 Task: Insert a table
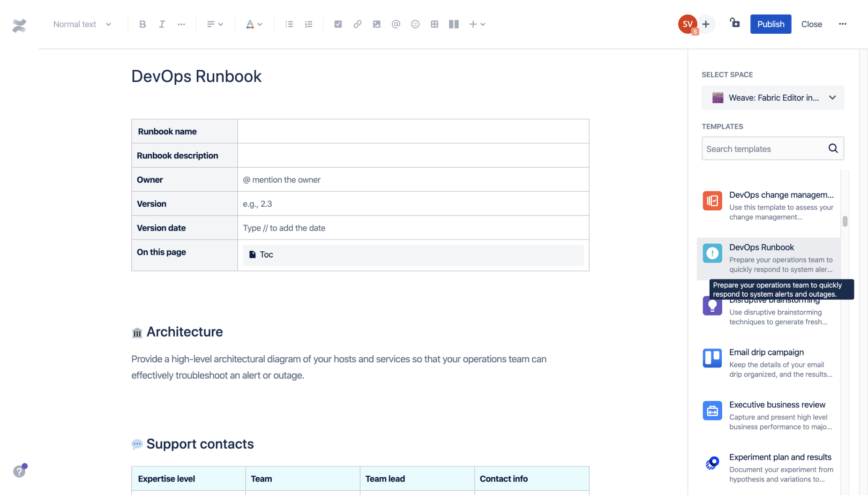click(434, 24)
